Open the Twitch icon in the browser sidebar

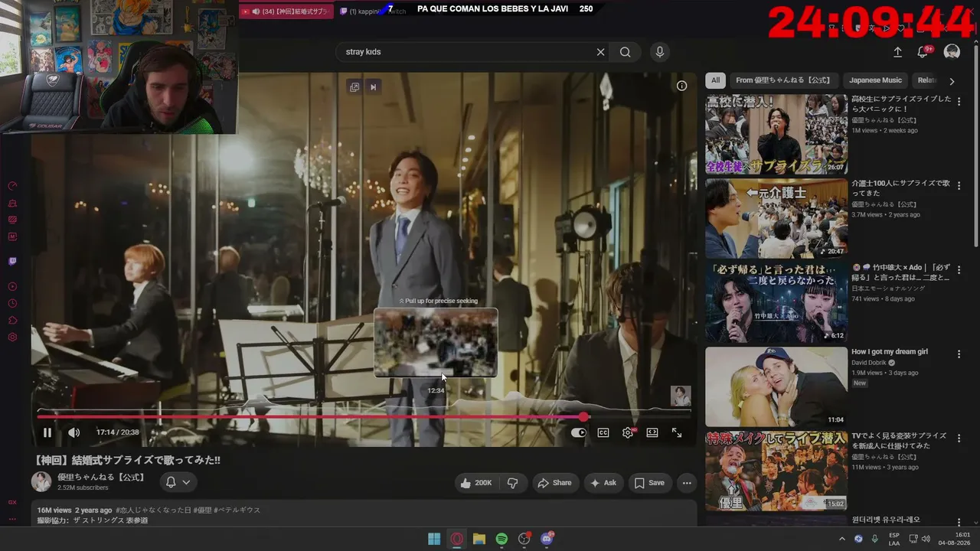pyautogui.click(x=12, y=261)
